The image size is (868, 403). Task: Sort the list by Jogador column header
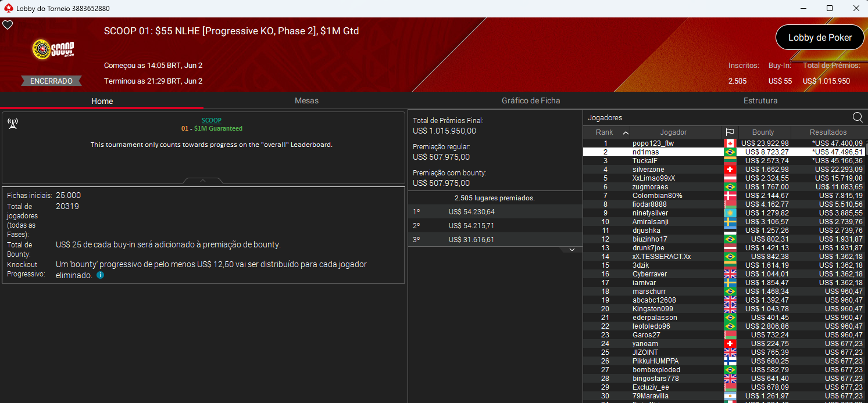(673, 132)
